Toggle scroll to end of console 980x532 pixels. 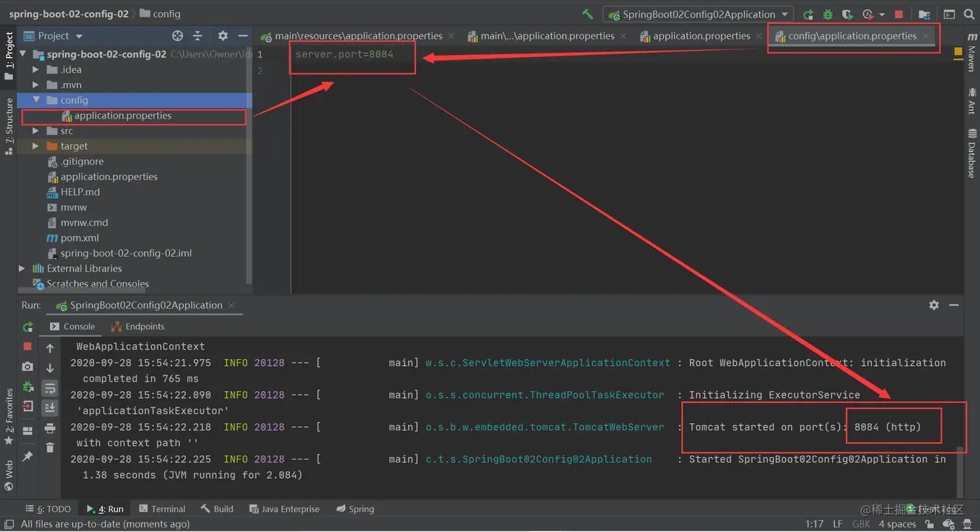50,408
